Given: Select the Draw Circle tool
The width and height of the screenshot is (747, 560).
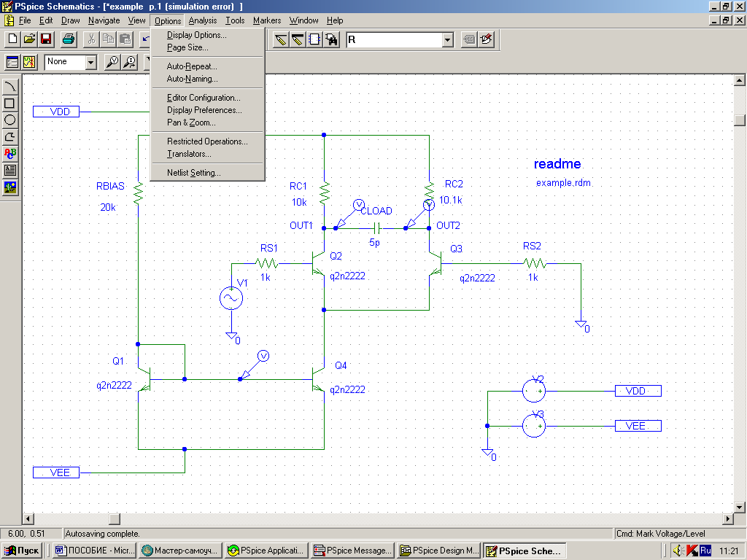Looking at the screenshot, I should (x=10, y=120).
